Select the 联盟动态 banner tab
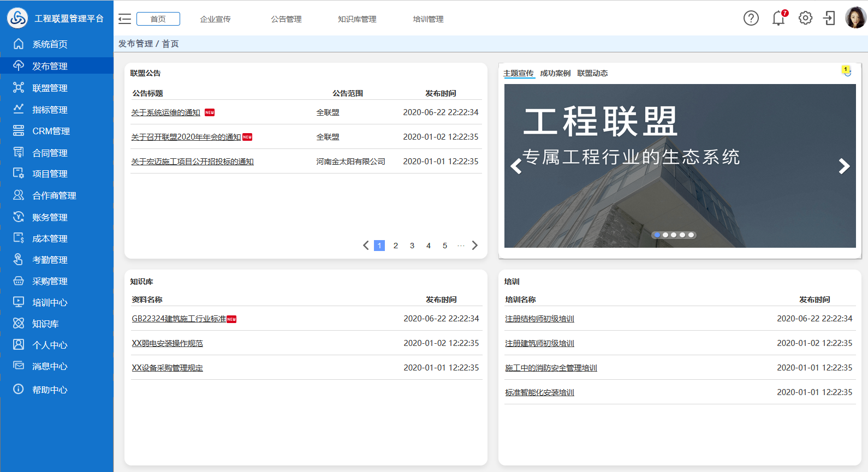This screenshot has width=868, height=472. point(592,73)
